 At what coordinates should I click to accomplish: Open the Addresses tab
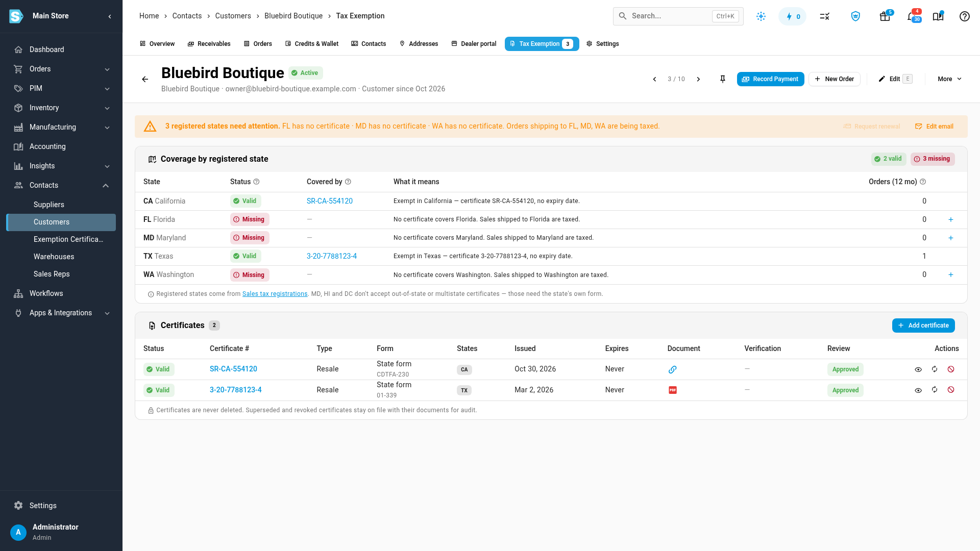(419, 44)
